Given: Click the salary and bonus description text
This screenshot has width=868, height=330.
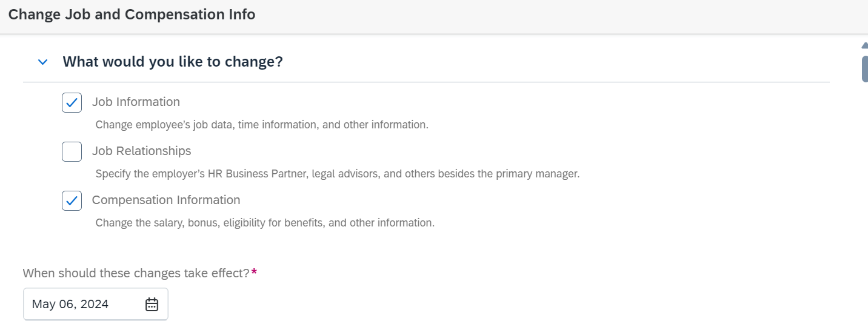Looking at the screenshot, I should [x=265, y=223].
